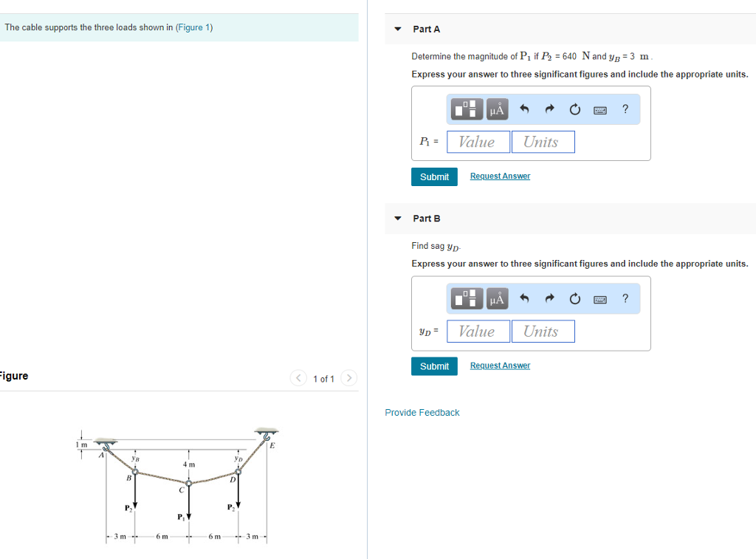756x559 pixels.
Task: Click the Units field for yD
Action: click(x=543, y=331)
